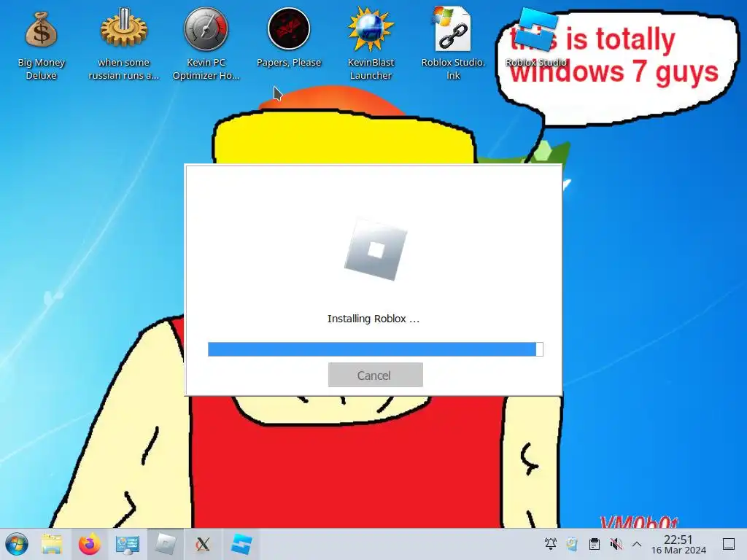Click show desktop button in tray
This screenshot has height=560, width=747.
[x=729, y=544]
